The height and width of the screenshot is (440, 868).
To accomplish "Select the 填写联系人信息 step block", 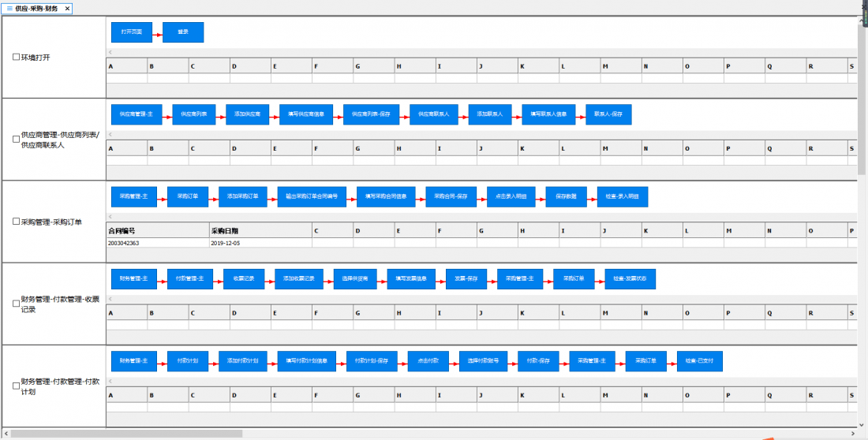I will 548,114.
